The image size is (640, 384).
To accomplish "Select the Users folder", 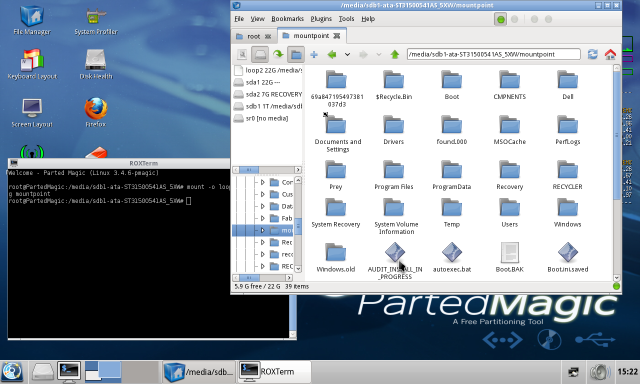I will [509, 213].
